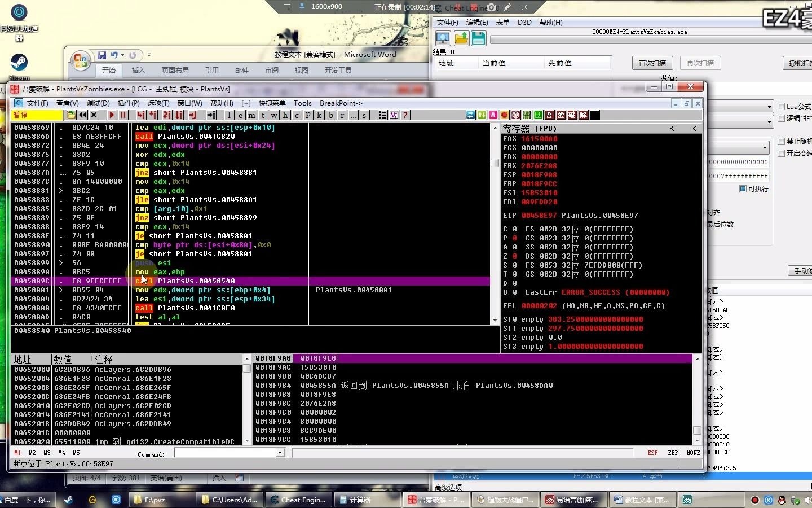This screenshot has width=812, height=508.
Task: Open threads (t) button
Action: [x=263, y=115]
